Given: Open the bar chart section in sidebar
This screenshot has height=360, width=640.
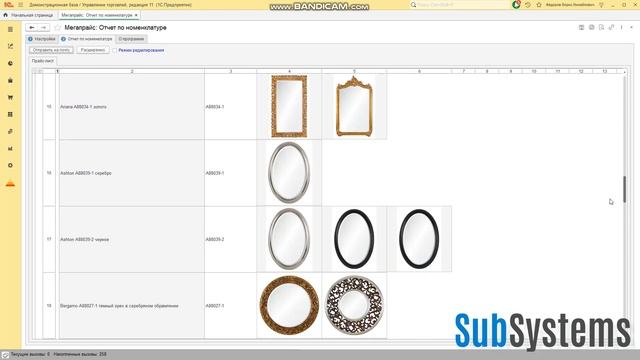Looking at the screenshot, I should [11, 149].
